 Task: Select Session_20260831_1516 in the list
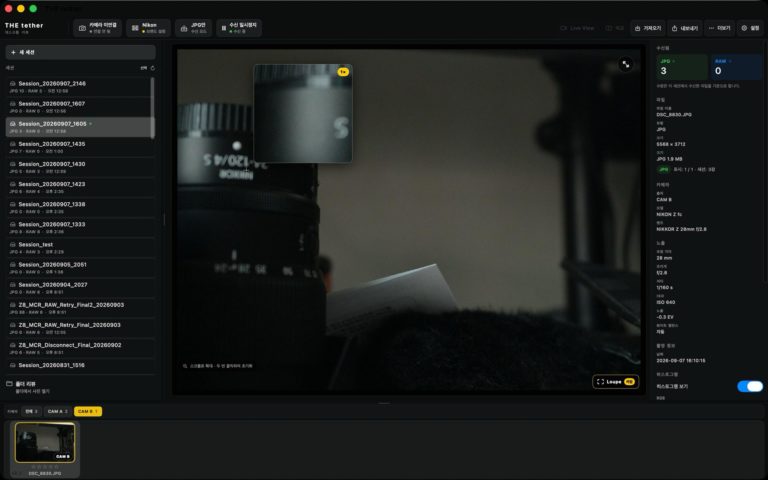tap(78, 365)
